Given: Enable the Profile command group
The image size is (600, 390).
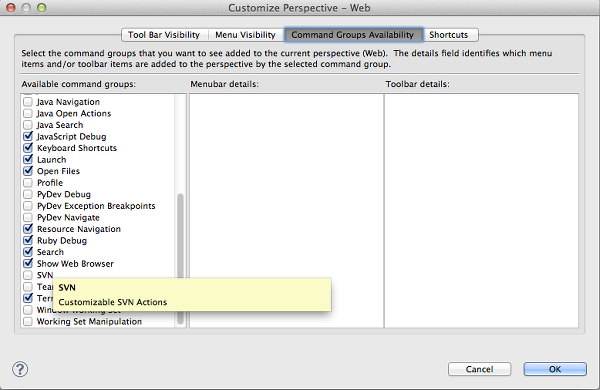Looking at the screenshot, I should pos(28,183).
